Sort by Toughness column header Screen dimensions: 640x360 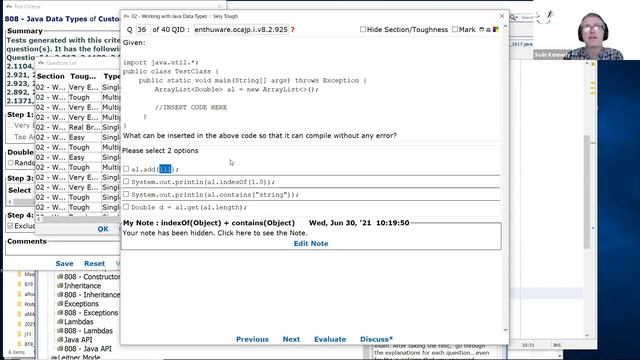tap(84, 76)
